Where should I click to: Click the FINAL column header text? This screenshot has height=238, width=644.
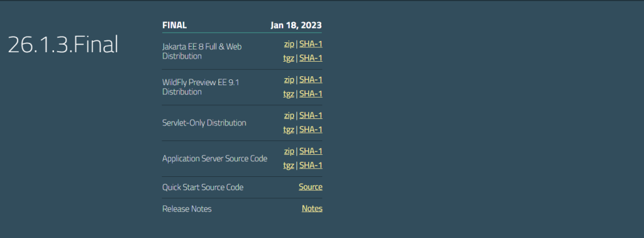175,25
